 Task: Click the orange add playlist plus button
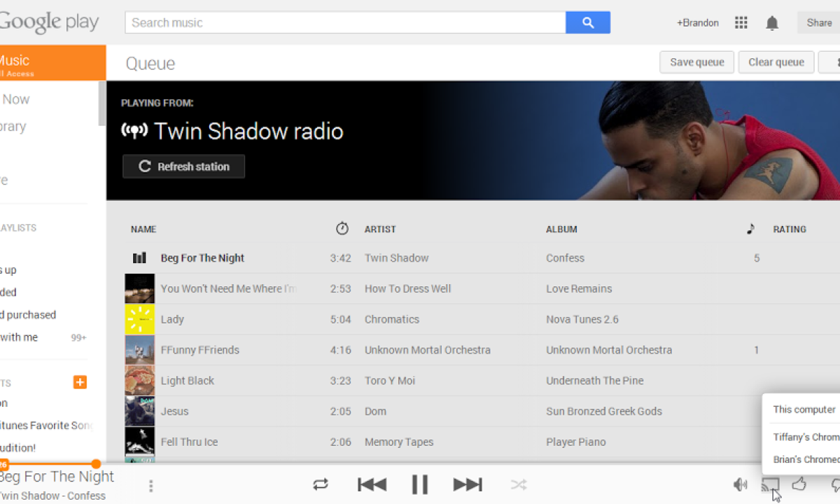click(x=80, y=381)
